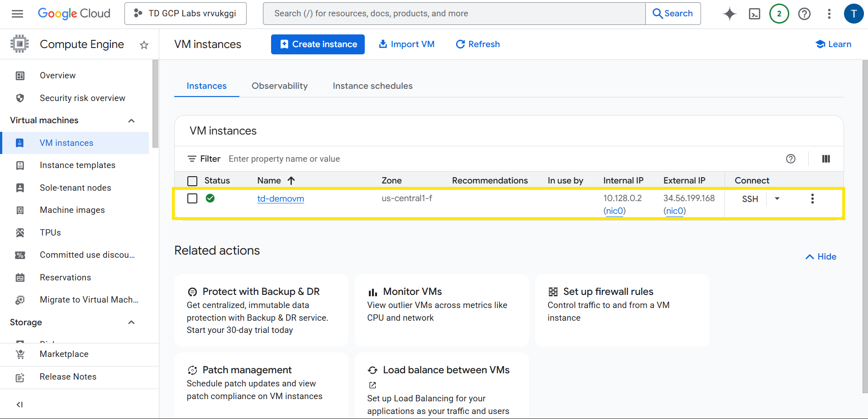Open the help question mark menu
The height and width of the screenshot is (419, 868).
pyautogui.click(x=804, y=14)
